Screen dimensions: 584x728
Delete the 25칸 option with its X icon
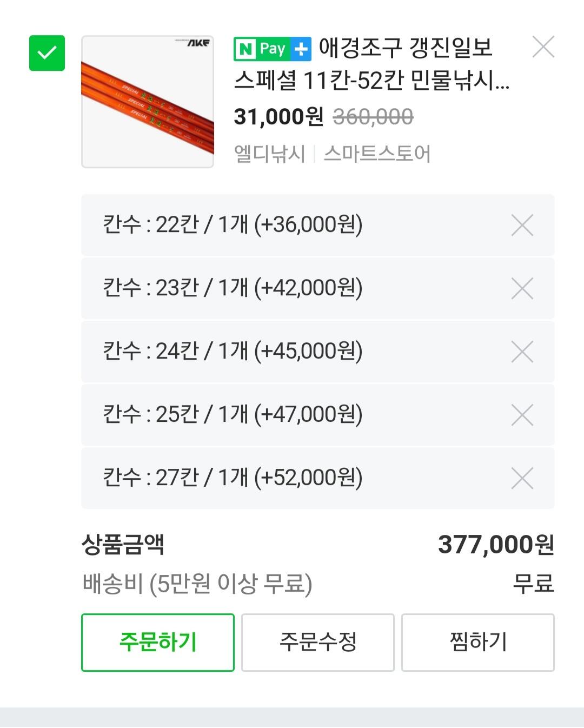click(x=522, y=415)
